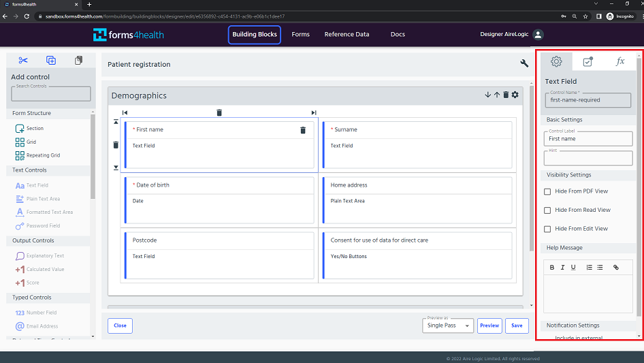The image size is (644, 363).
Task: Delete row trash icon left of grid
Action: pos(116,144)
